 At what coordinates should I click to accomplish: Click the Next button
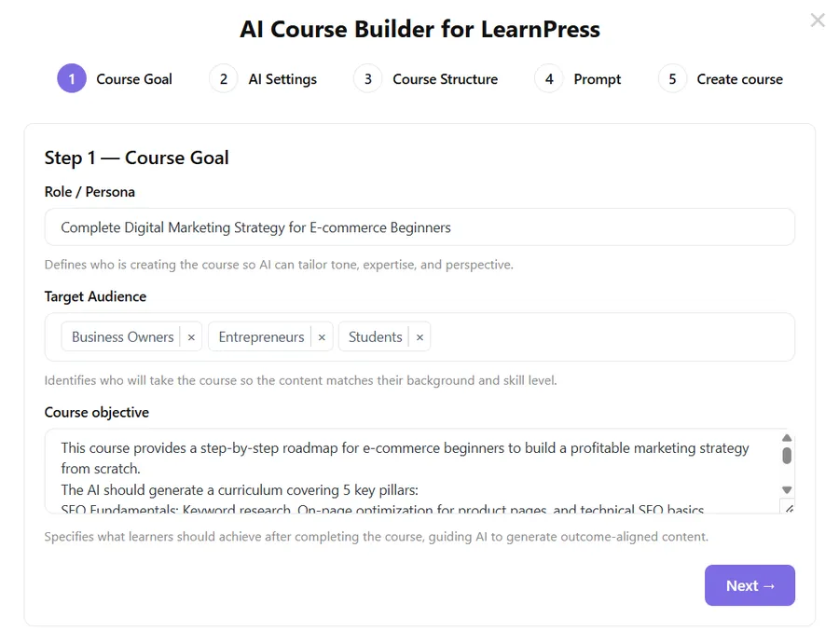click(750, 585)
